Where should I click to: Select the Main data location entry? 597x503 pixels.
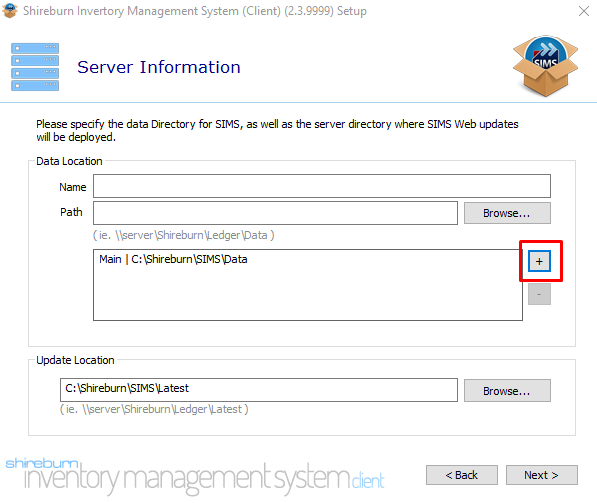click(x=173, y=259)
